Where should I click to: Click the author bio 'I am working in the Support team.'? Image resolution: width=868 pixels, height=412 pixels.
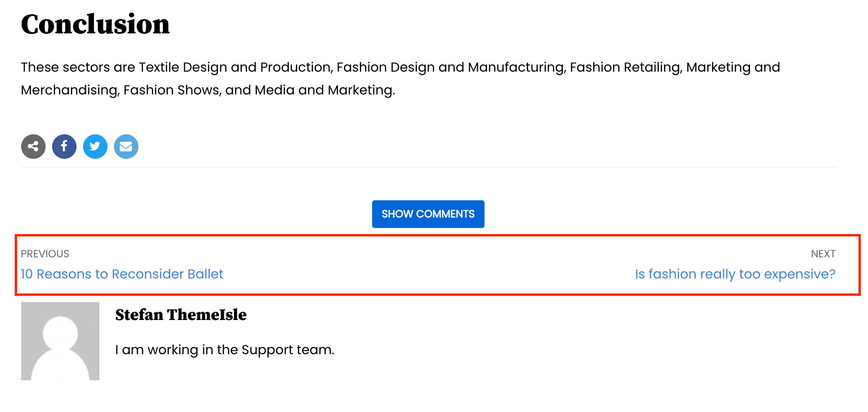coord(225,350)
